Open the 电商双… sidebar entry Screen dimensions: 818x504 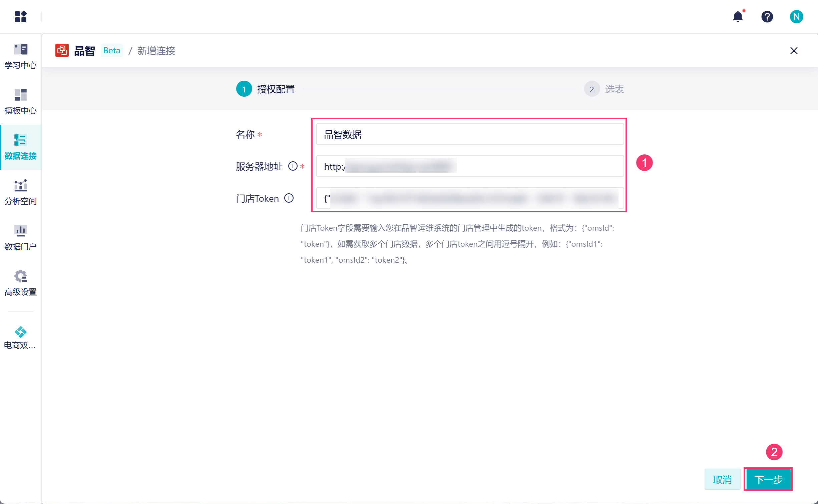tap(21, 338)
